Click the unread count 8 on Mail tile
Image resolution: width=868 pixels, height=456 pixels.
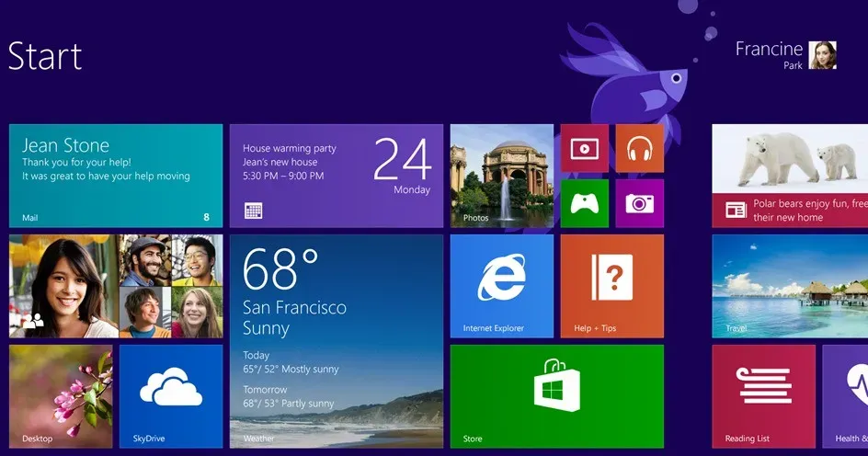tap(207, 217)
